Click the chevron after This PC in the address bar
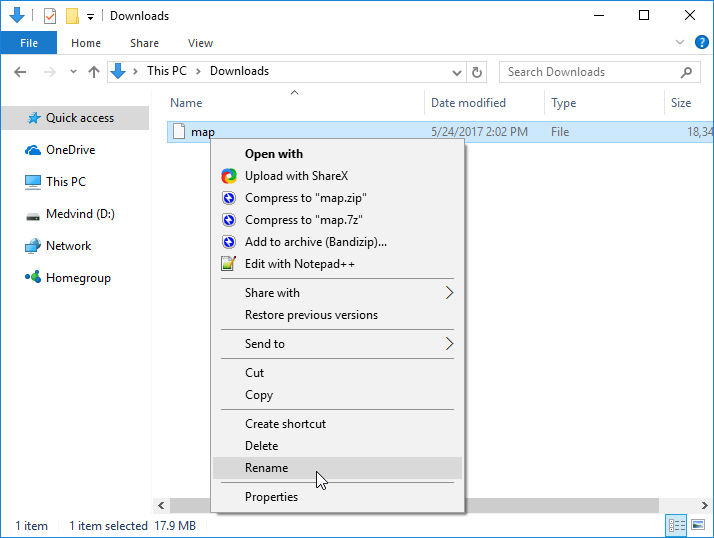The image size is (714, 538). [198, 72]
